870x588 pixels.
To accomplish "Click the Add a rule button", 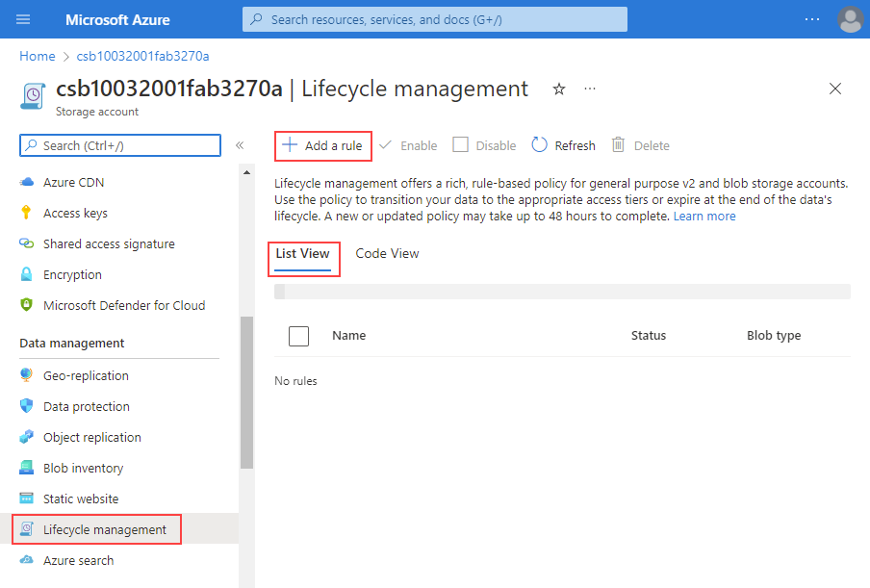I will [x=323, y=146].
